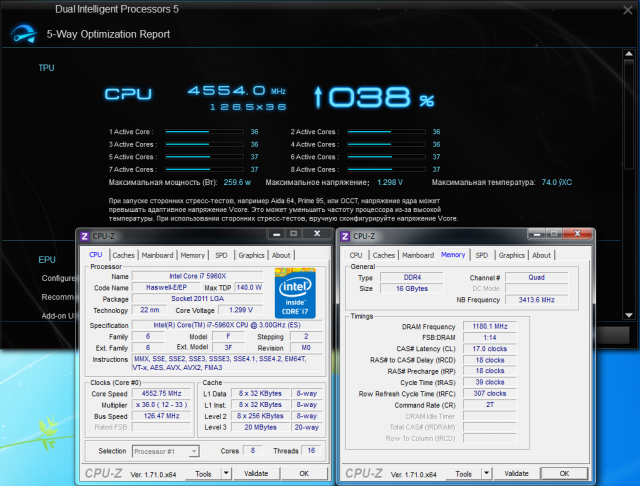This screenshot has width=640, height=486.
Task: Click the Name field Intel Core i7 5960X
Action: point(198,276)
